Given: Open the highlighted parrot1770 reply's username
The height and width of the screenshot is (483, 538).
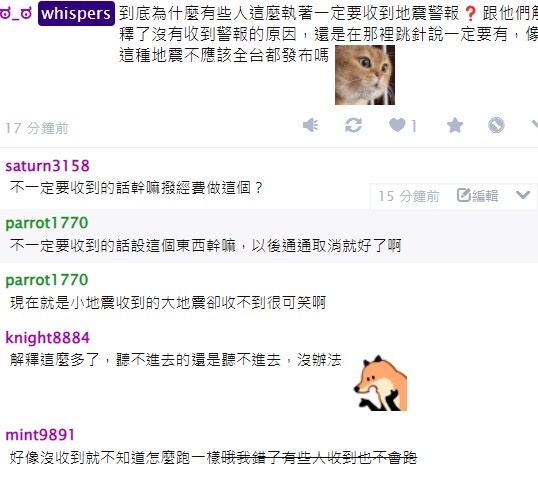Looking at the screenshot, I should tap(47, 223).
